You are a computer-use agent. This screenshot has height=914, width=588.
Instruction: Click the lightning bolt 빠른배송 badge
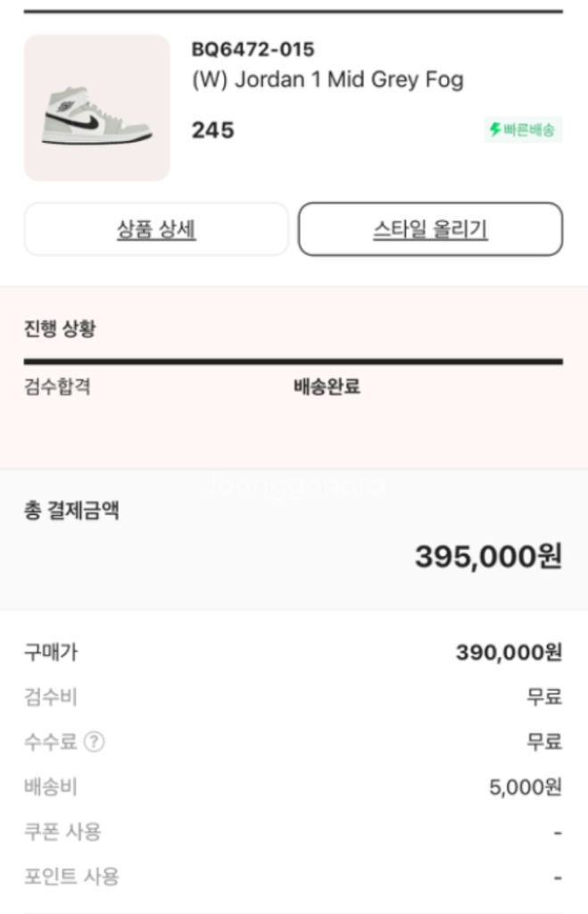[x=523, y=130]
